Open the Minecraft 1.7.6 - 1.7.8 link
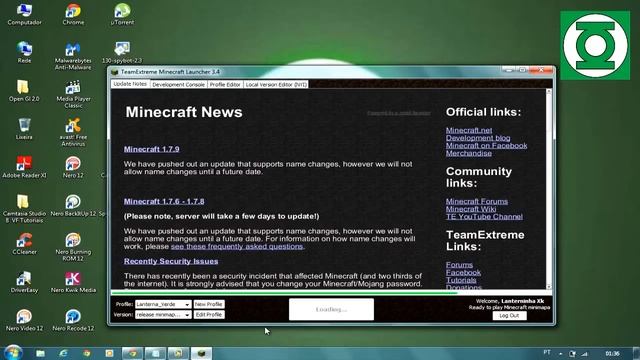 tap(164, 201)
